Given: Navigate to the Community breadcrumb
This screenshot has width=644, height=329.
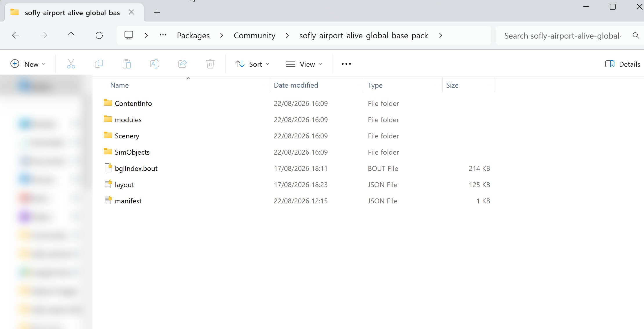Looking at the screenshot, I should (x=254, y=35).
